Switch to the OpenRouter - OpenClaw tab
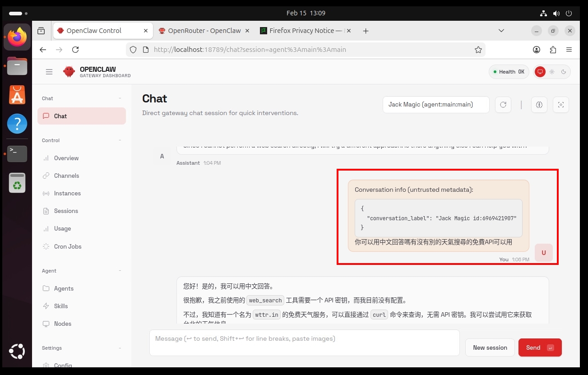Screen dimensions: 588x375 (x=204, y=31)
